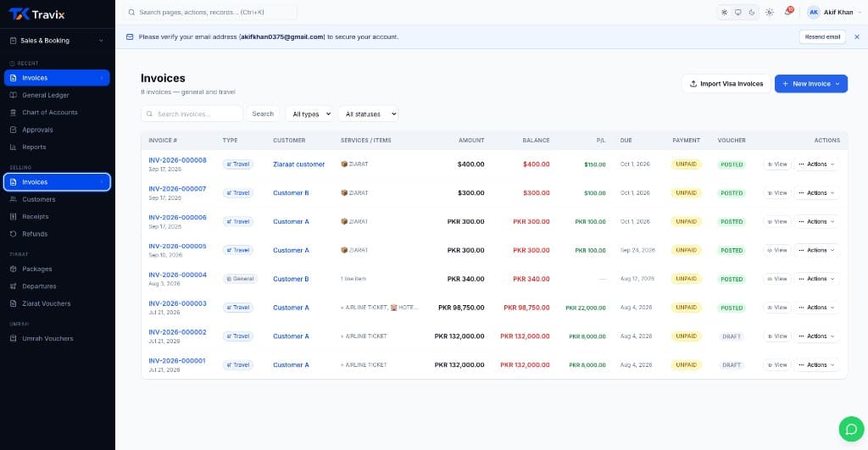Click the AIRLINE TICKET service on INV-2026-000002
This screenshot has height=450, width=868.
click(364, 336)
